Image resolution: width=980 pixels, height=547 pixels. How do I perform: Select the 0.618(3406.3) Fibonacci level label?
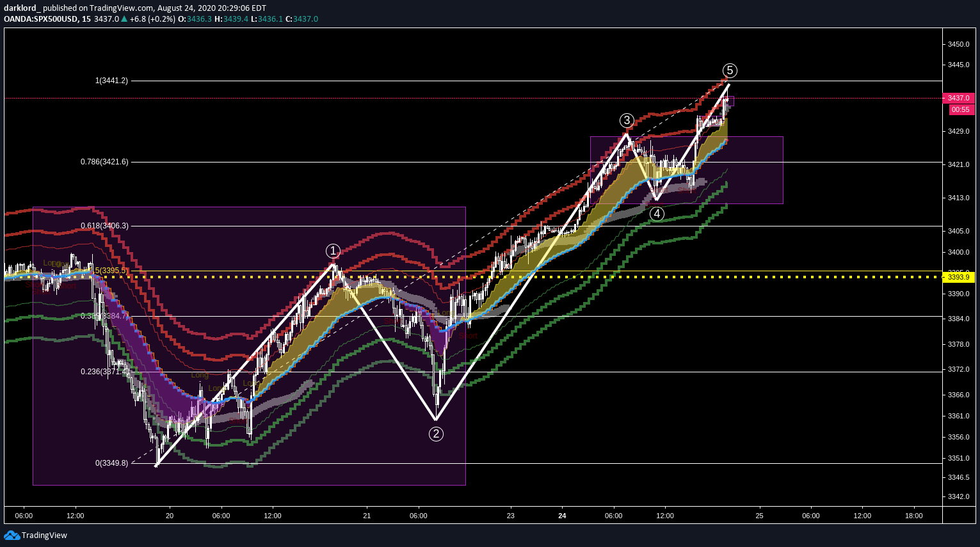click(104, 226)
